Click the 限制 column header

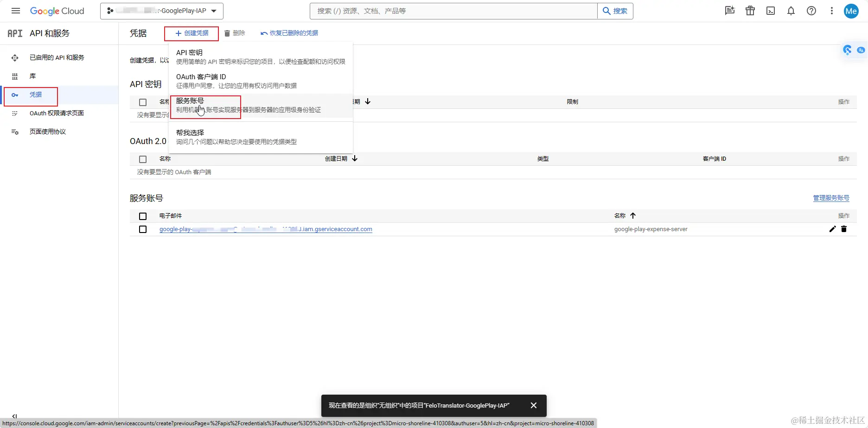coord(573,102)
